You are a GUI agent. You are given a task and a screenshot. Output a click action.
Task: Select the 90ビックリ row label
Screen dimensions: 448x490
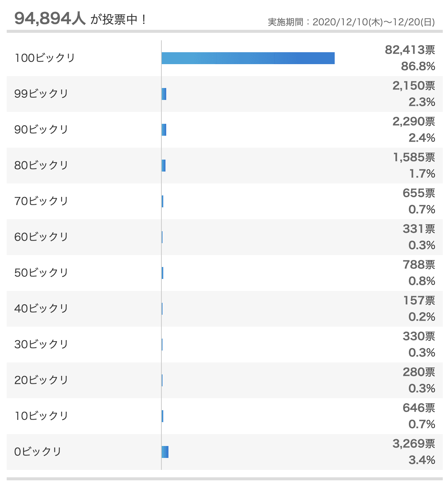pos(41,129)
